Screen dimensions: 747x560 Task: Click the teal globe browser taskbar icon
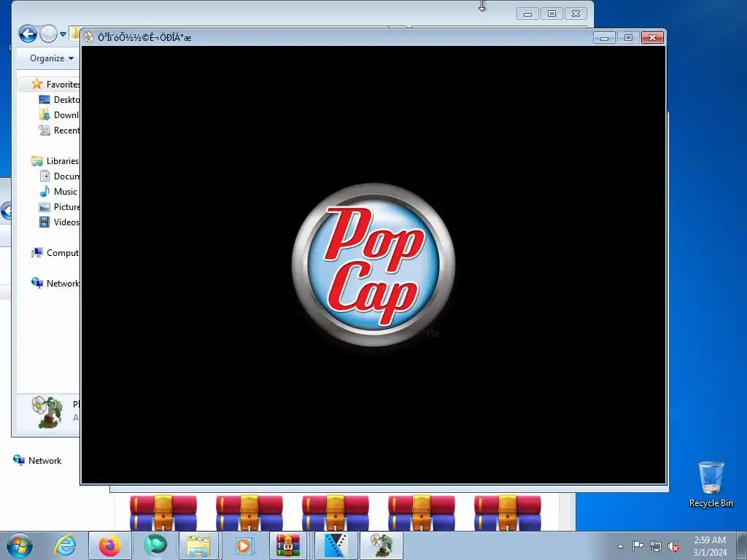pos(155,545)
